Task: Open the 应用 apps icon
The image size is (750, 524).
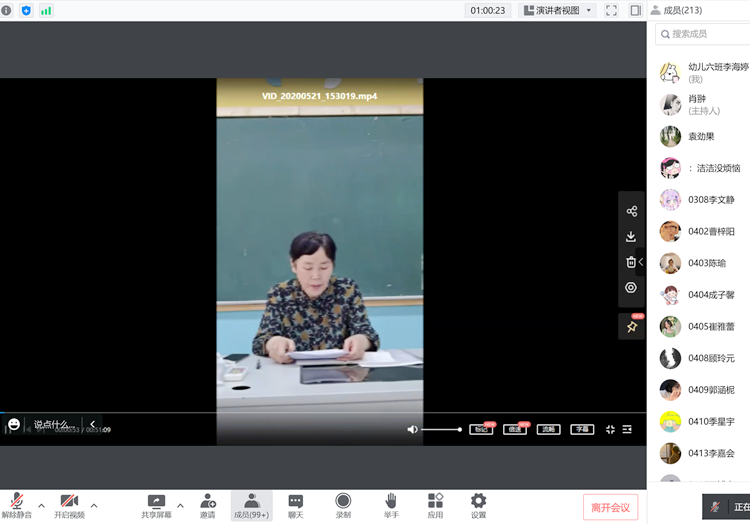Action: [435, 506]
